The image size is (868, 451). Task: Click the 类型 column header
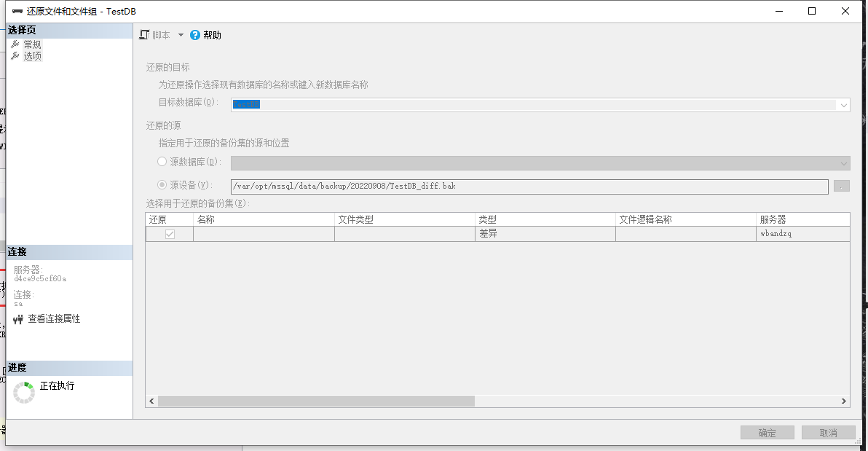coord(545,219)
